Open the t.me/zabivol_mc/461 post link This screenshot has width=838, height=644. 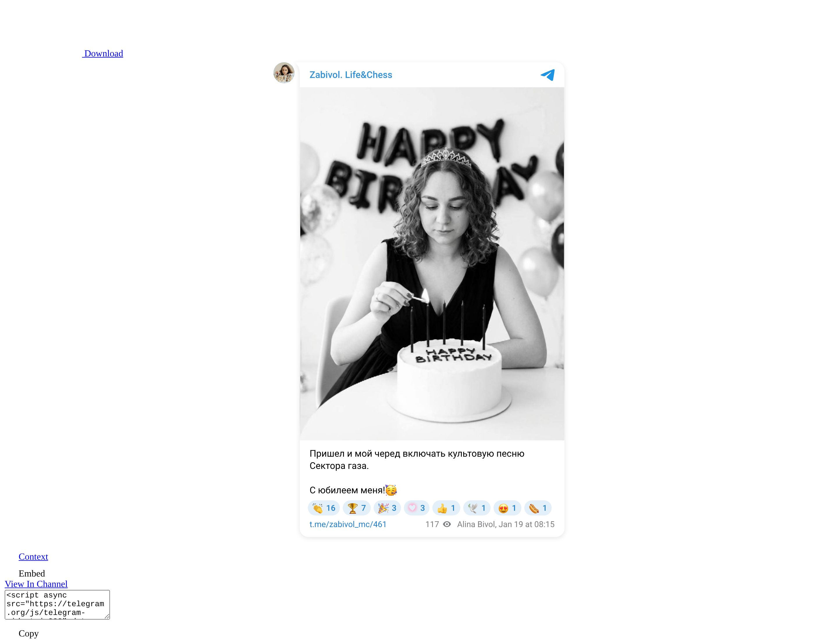pyautogui.click(x=348, y=524)
